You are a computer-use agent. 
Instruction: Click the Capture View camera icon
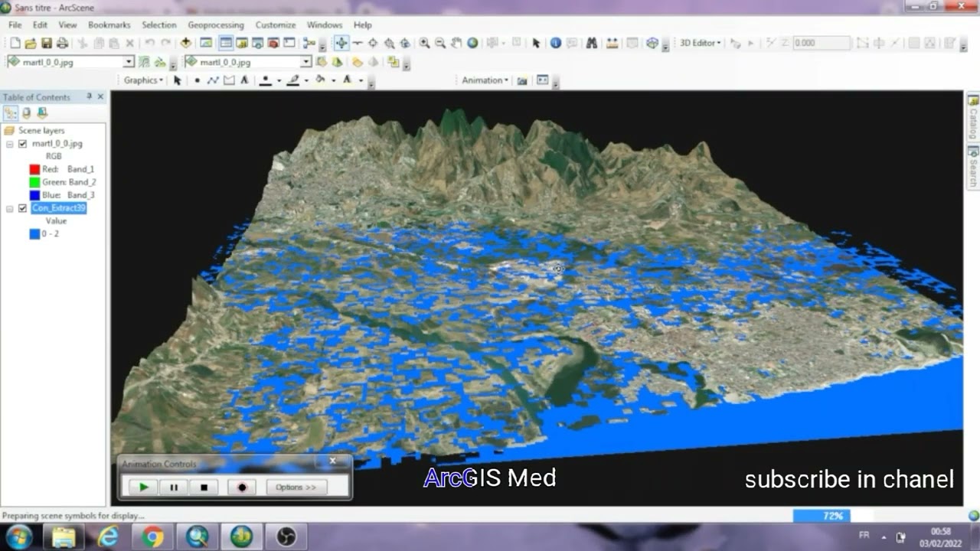coord(522,80)
